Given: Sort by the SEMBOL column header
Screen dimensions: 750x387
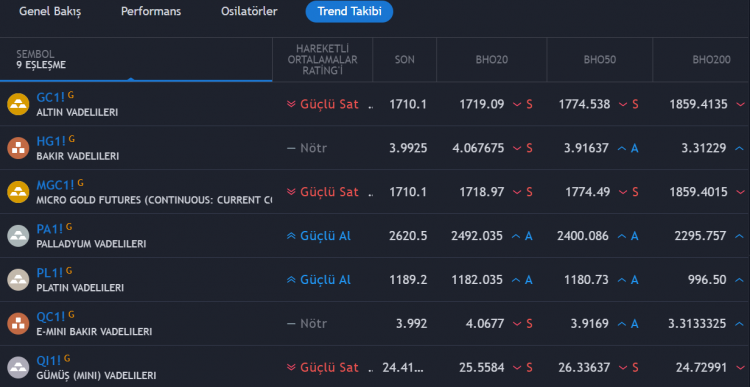Looking at the screenshot, I should pos(35,54).
